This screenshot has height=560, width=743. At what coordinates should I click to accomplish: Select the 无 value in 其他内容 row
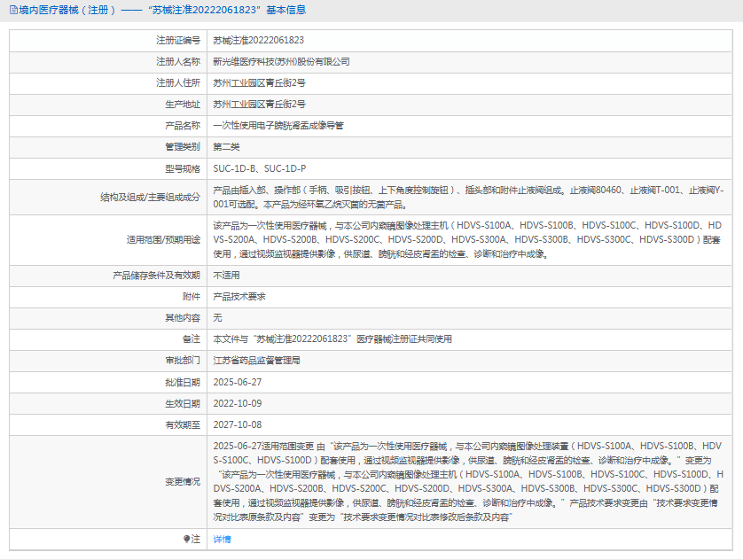click(x=217, y=317)
